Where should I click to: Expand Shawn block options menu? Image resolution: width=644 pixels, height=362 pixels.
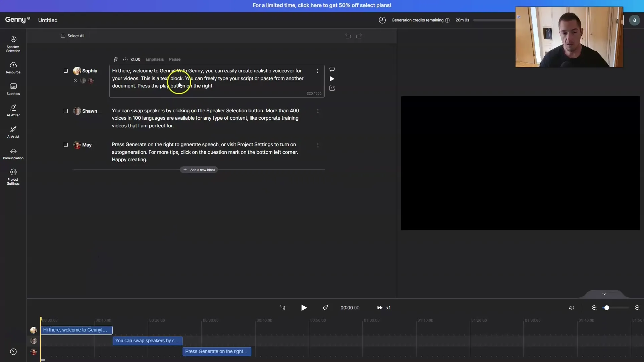[318, 111]
